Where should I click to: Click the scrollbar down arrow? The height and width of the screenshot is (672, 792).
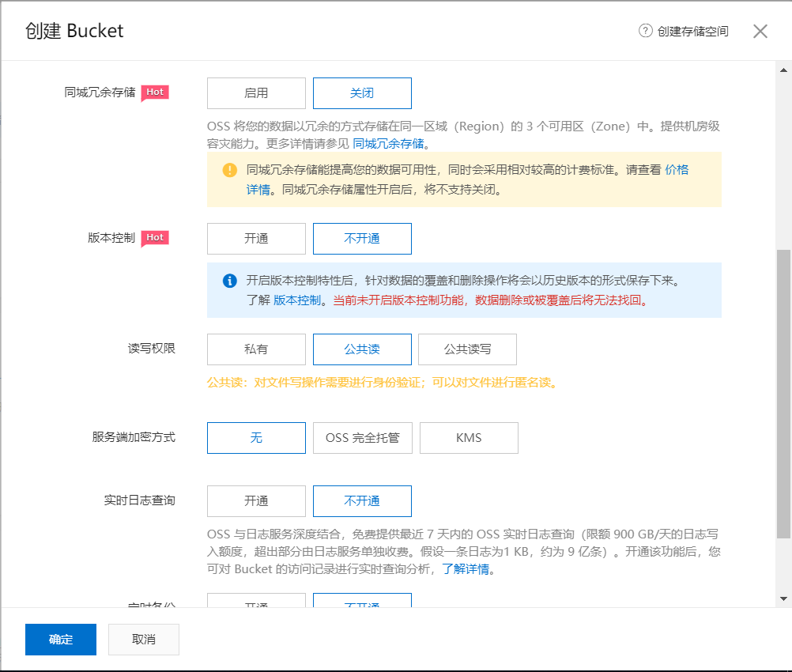pos(783,599)
